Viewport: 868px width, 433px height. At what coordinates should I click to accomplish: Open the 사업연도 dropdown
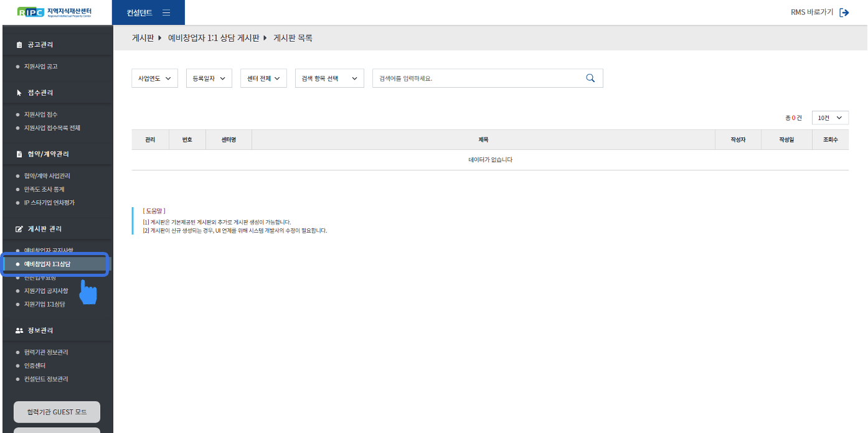(154, 78)
